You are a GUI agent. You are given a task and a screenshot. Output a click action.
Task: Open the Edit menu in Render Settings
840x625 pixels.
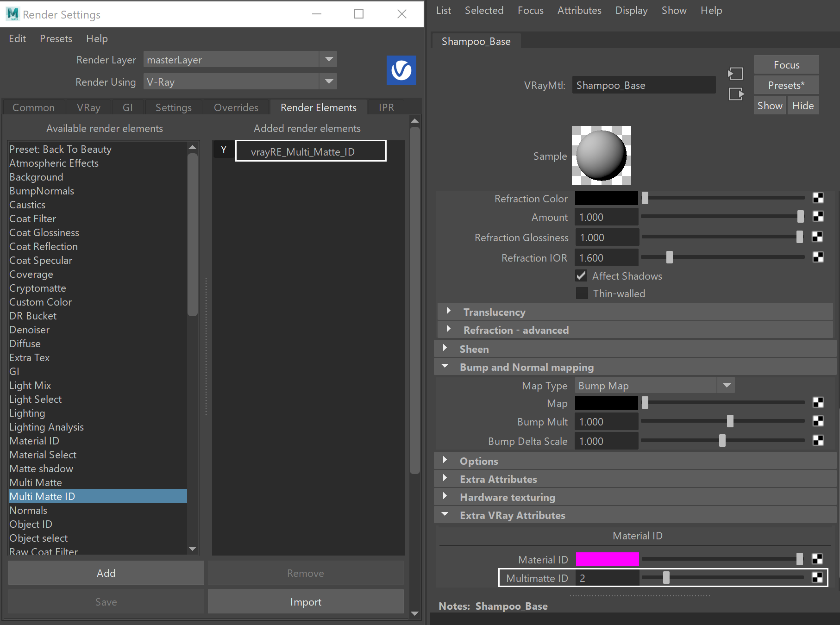pos(17,38)
